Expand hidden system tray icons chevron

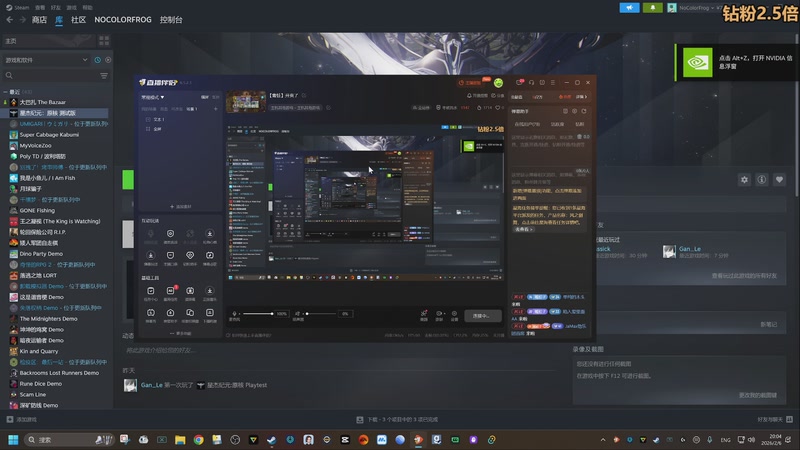[603, 440]
